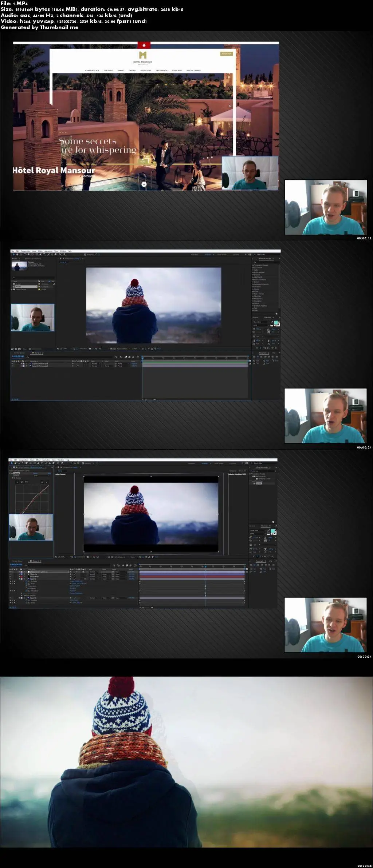This screenshot has width=373, height=868.
Task: Click the red tab icon above the site header
Action: point(144,45)
